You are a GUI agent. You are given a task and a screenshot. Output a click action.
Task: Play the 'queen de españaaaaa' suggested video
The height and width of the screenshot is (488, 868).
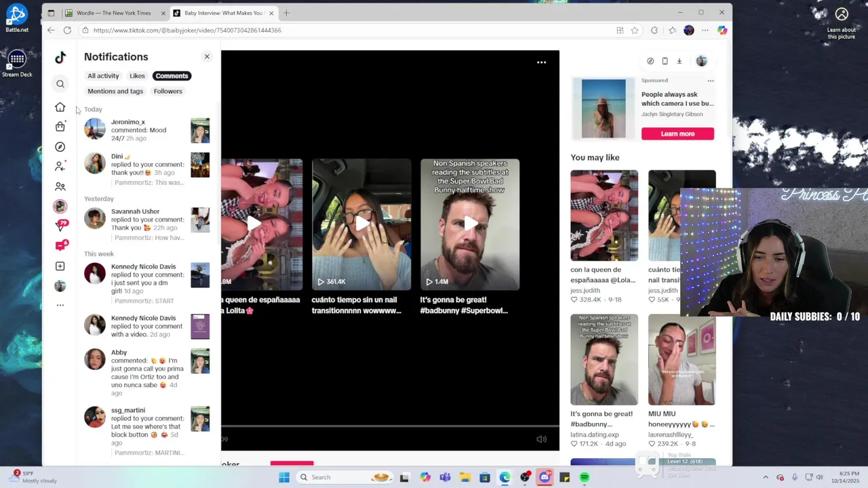pos(262,224)
